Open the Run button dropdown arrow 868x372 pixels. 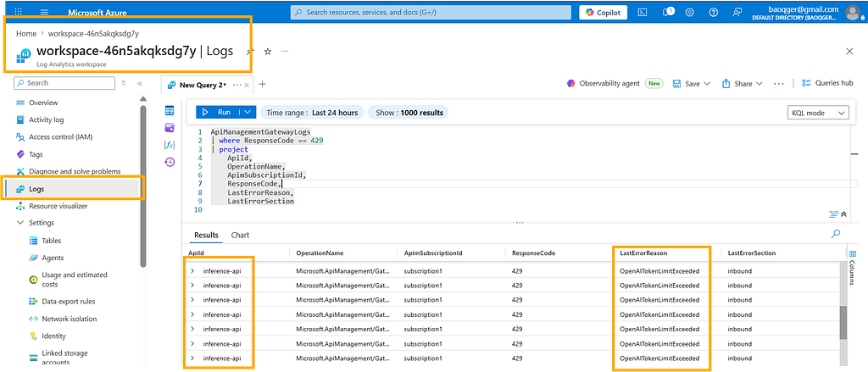click(x=247, y=112)
